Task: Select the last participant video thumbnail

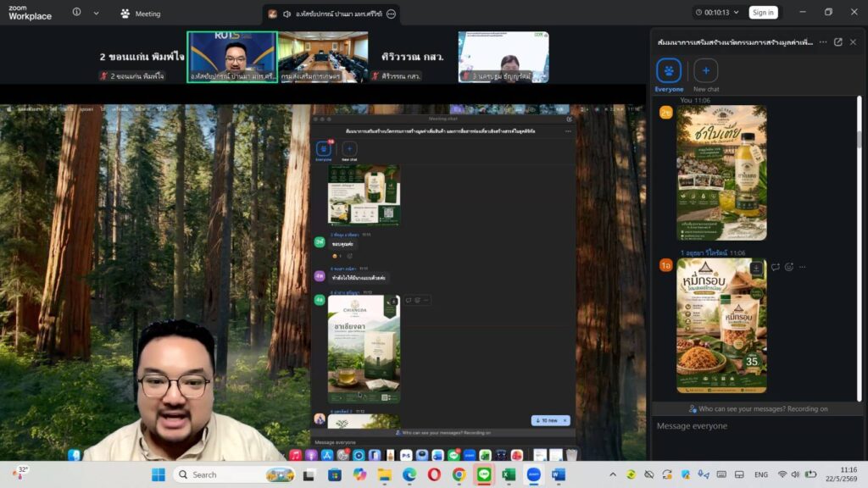Action: pyautogui.click(x=504, y=57)
